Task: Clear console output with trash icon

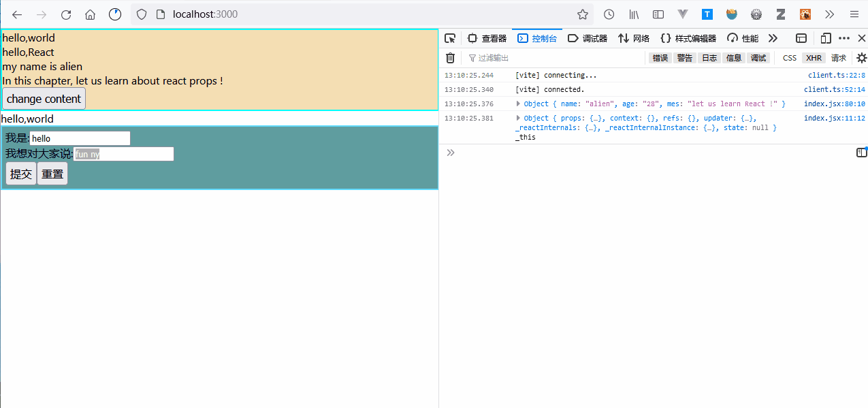Action: 450,58
